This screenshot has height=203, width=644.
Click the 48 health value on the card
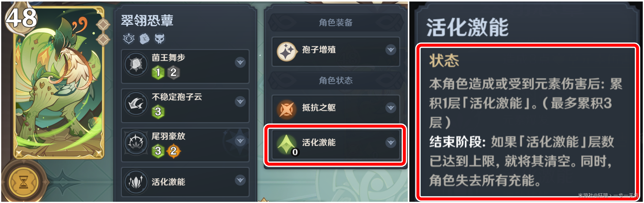21,18
